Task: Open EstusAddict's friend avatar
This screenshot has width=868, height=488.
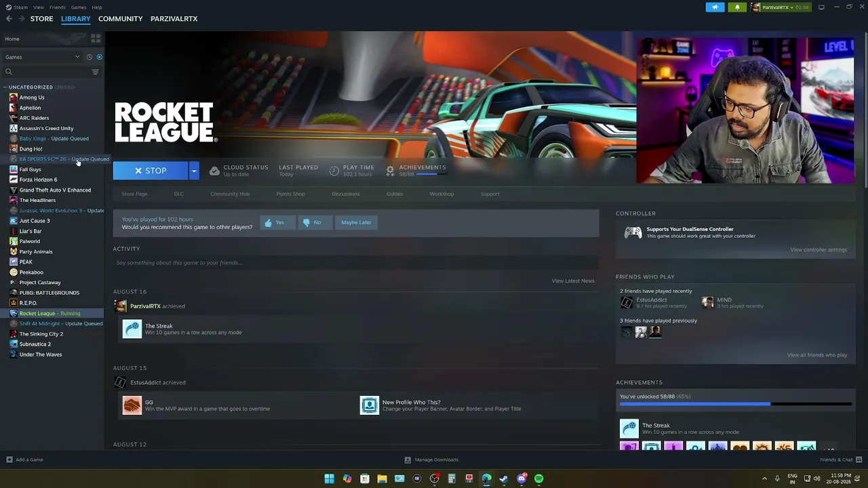Action: click(x=627, y=303)
